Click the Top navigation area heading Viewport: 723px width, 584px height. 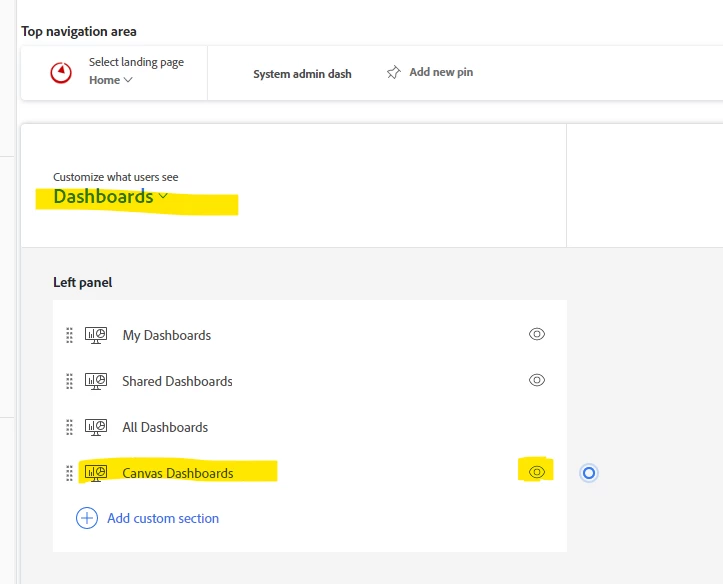tap(79, 31)
